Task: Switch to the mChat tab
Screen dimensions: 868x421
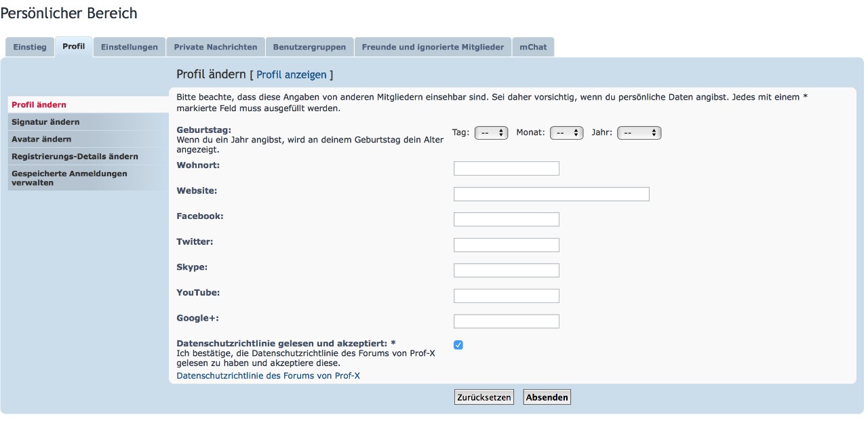Action: click(533, 47)
